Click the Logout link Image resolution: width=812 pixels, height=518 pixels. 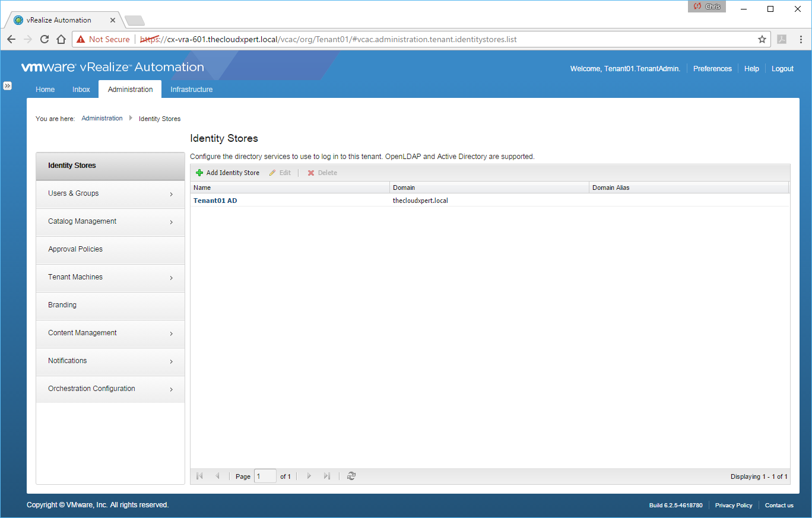tap(782, 69)
